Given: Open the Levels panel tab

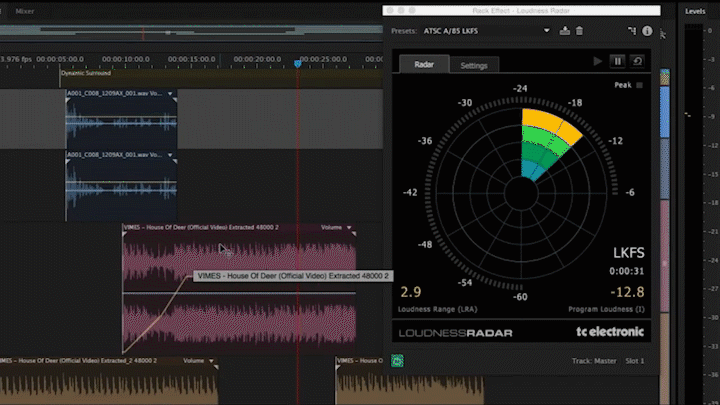Looking at the screenshot, I should 695,11.
